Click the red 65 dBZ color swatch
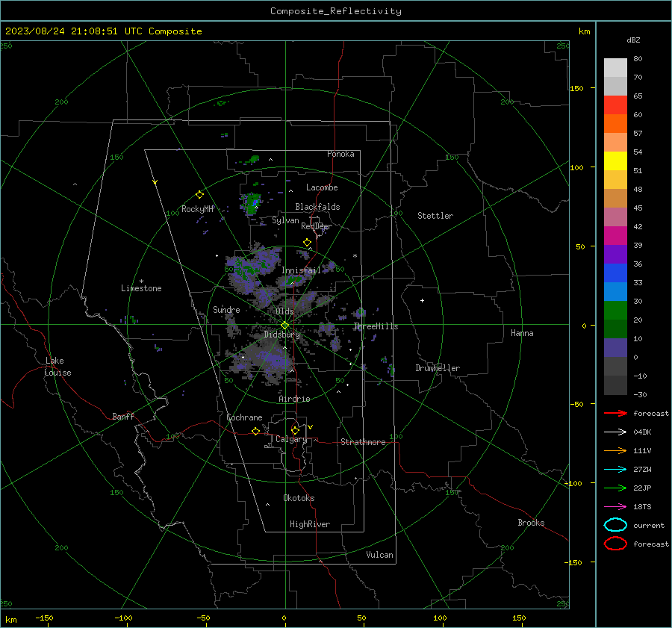Image resolution: width=672 pixels, height=628 pixels. (615, 105)
